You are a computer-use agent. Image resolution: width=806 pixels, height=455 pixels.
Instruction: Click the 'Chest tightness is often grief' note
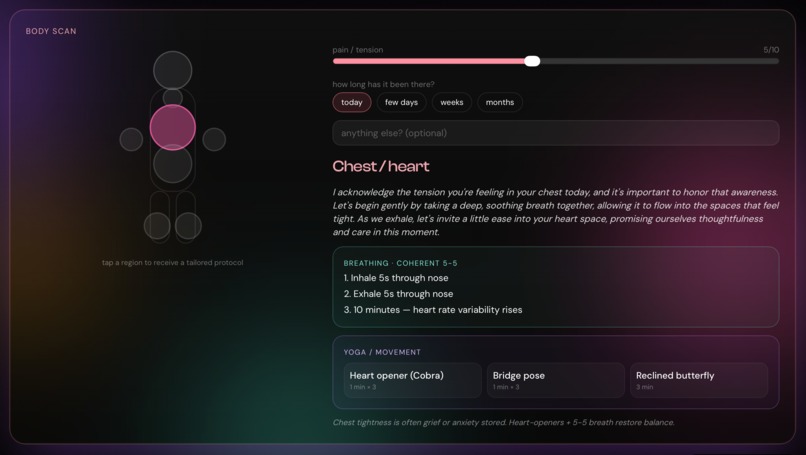point(503,423)
